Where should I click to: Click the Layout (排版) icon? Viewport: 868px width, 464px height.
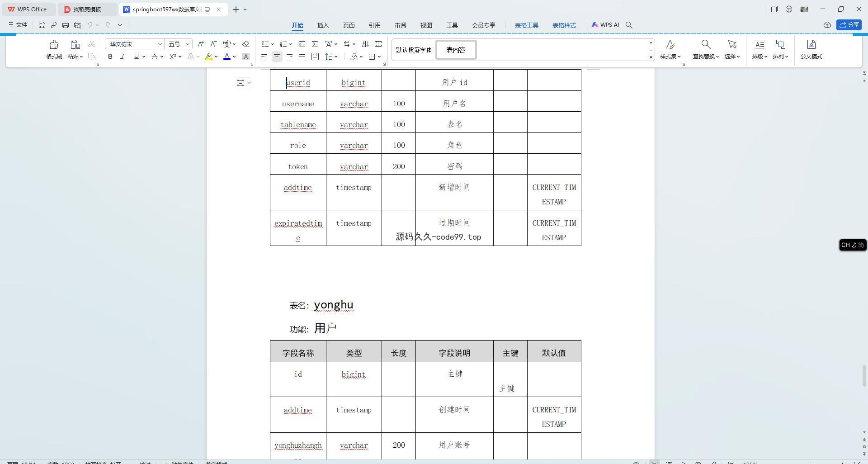pyautogui.click(x=759, y=44)
